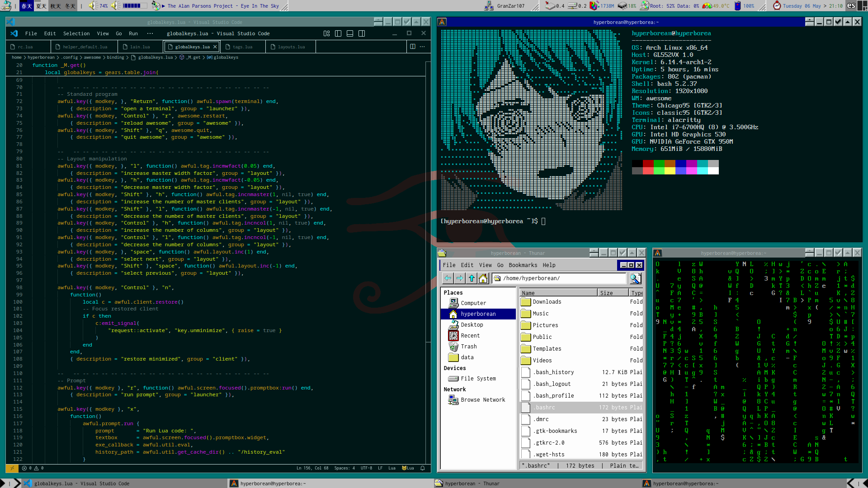The height and width of the screenshot is (488, 868).
Task: Click the alarm clock date widget icon
Action: point(777,5)
